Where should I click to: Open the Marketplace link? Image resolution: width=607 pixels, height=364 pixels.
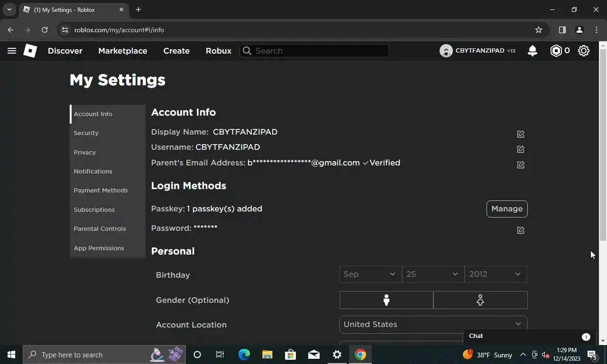pos(123,51)
